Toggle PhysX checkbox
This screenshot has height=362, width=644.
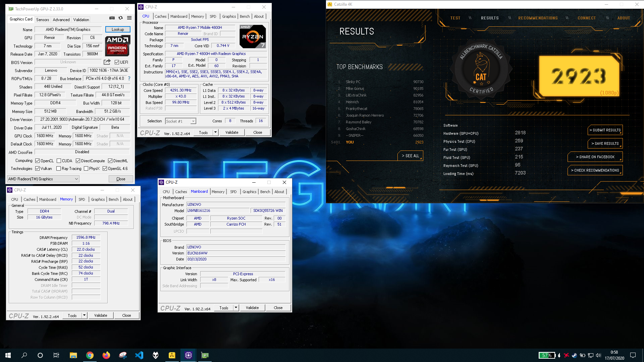pyautogui.click(x=86, y=169)
